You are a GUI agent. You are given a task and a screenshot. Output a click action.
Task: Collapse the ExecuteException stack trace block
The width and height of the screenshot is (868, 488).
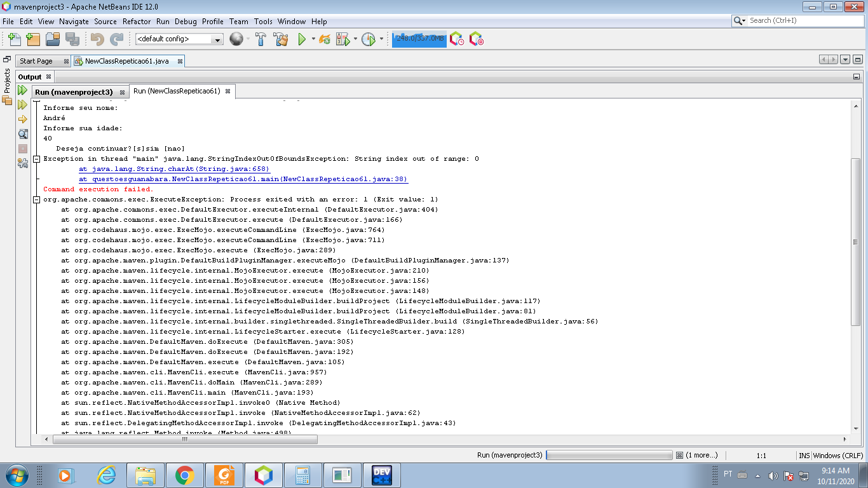click(x=36, y=200)
